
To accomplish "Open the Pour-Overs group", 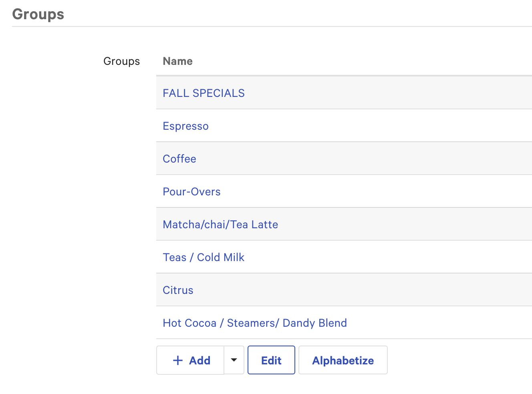I will pyautogui.click(x=191, y=192).
